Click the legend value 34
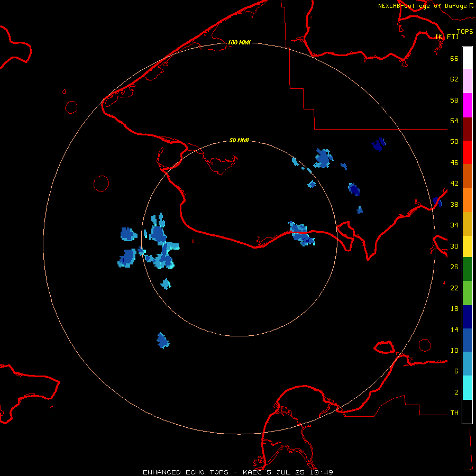 (454, 225)
